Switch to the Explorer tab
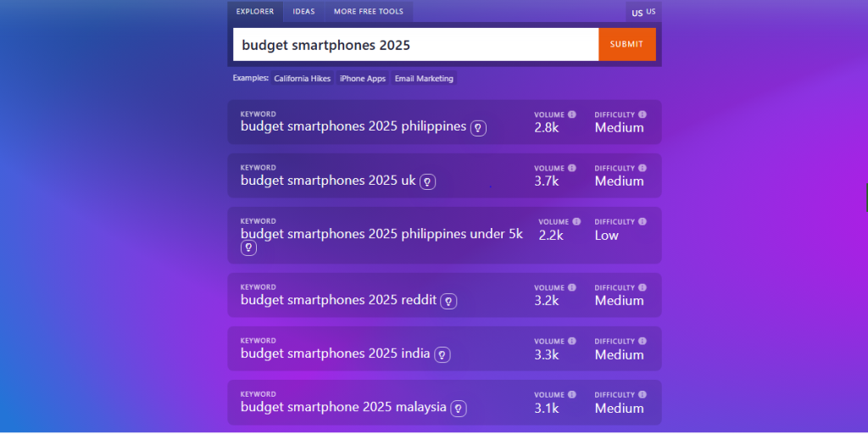868x434 pixels. pos(255,12)
